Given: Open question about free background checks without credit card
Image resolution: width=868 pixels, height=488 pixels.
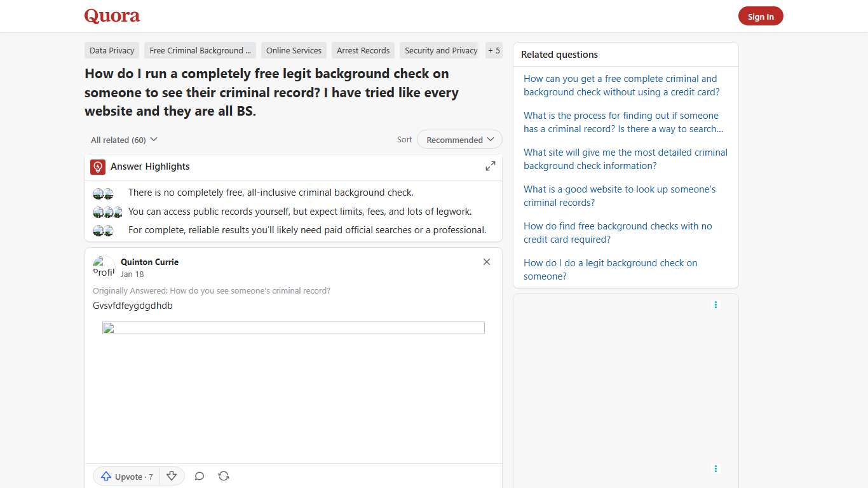Looking at the screenshot, I should 620,85.
